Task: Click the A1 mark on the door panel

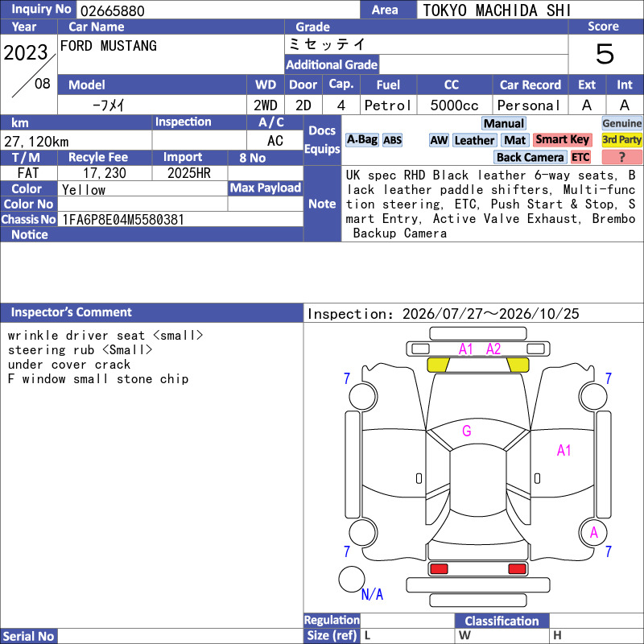Action: click(564, 451)
